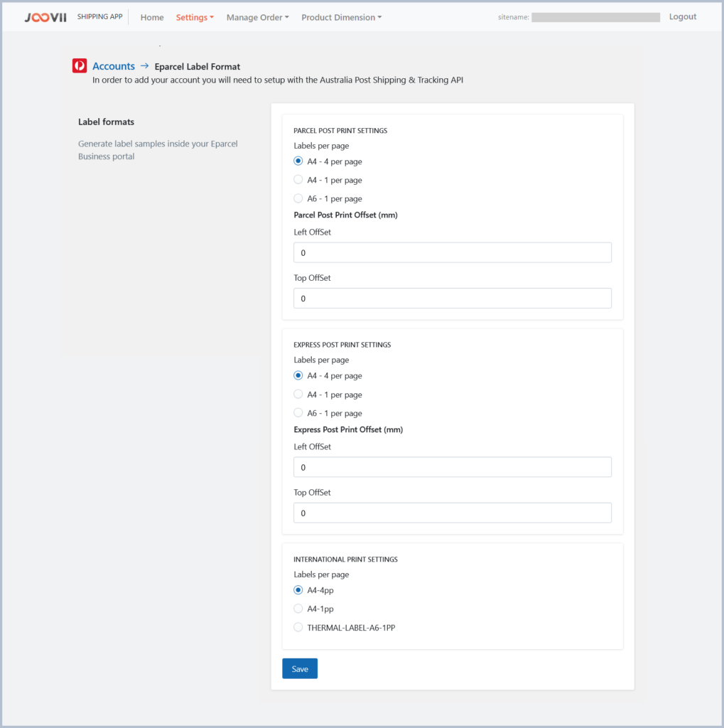Click Parcel Post Left OffSet field
Image resolution: width=724 pixels, height=728 pixels.
pyautogui.click(x=452, y=252)
